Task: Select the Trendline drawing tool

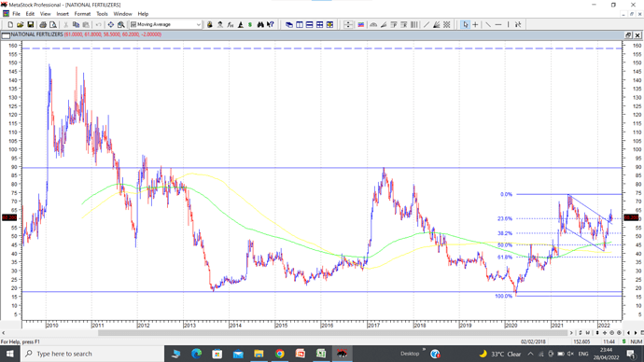Action: tap(488, 24)
